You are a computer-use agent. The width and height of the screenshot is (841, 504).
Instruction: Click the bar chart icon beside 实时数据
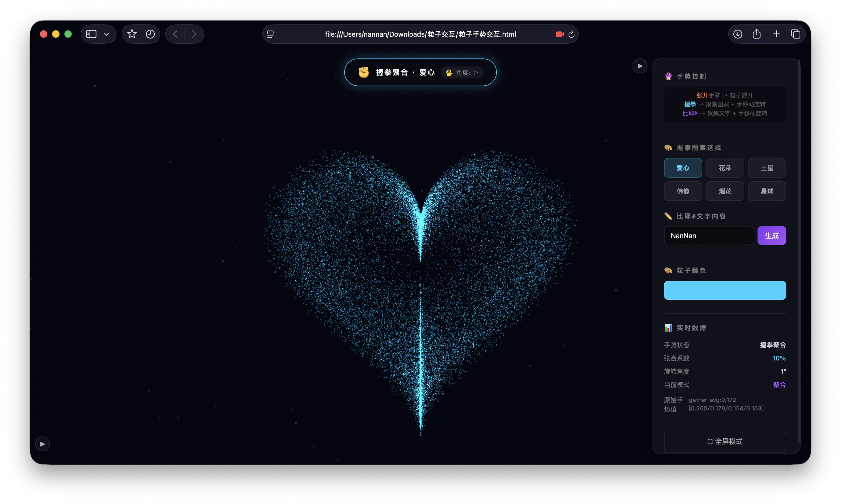click(x=668, y=328)
